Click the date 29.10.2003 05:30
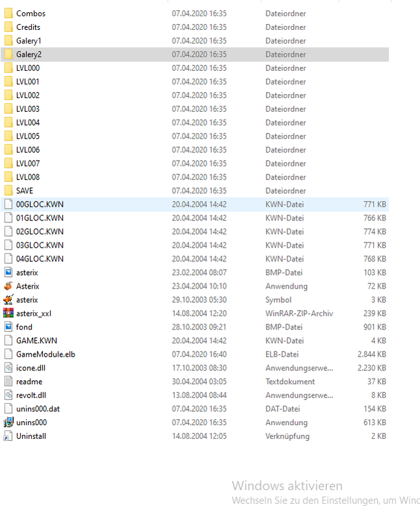This screenshot has height=520, width=420. click(199, 300)
